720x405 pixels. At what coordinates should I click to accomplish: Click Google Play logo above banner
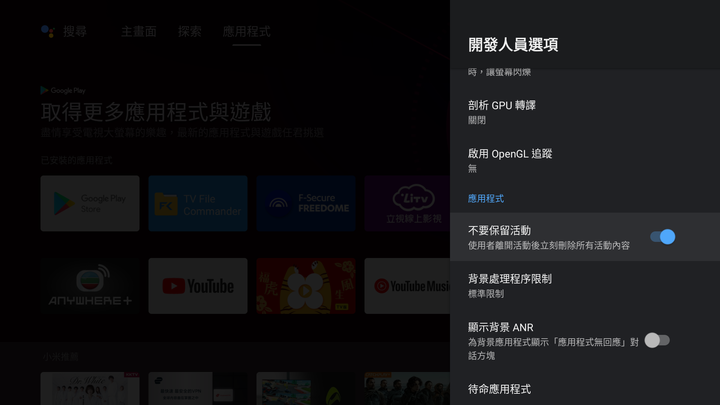[x=63, y=90]
